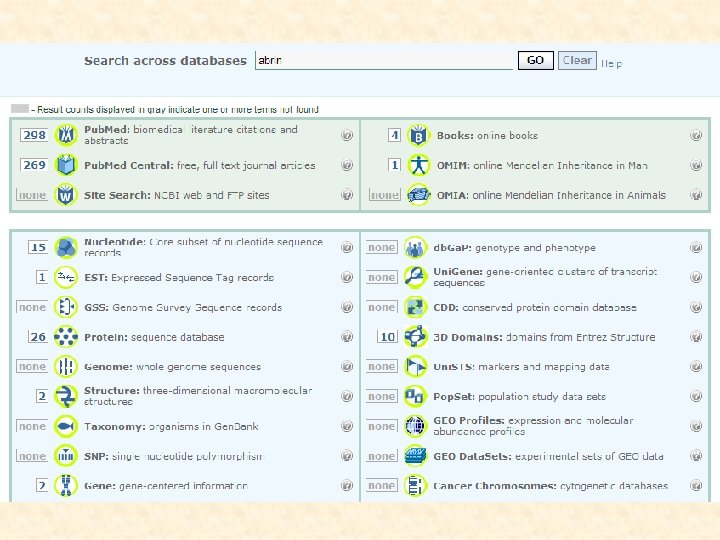Open the Books database icon
Image resolution: width=720 pixels, height=540 pixels.
(418, 135)
